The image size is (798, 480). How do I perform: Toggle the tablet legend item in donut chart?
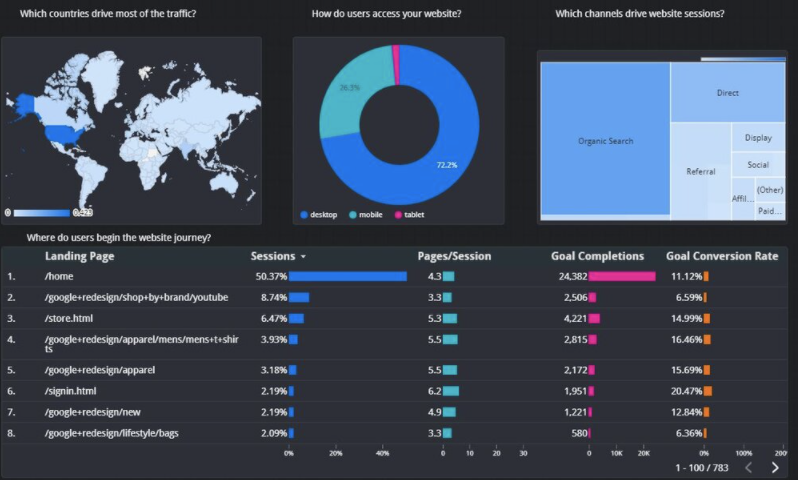coord(413,215)
